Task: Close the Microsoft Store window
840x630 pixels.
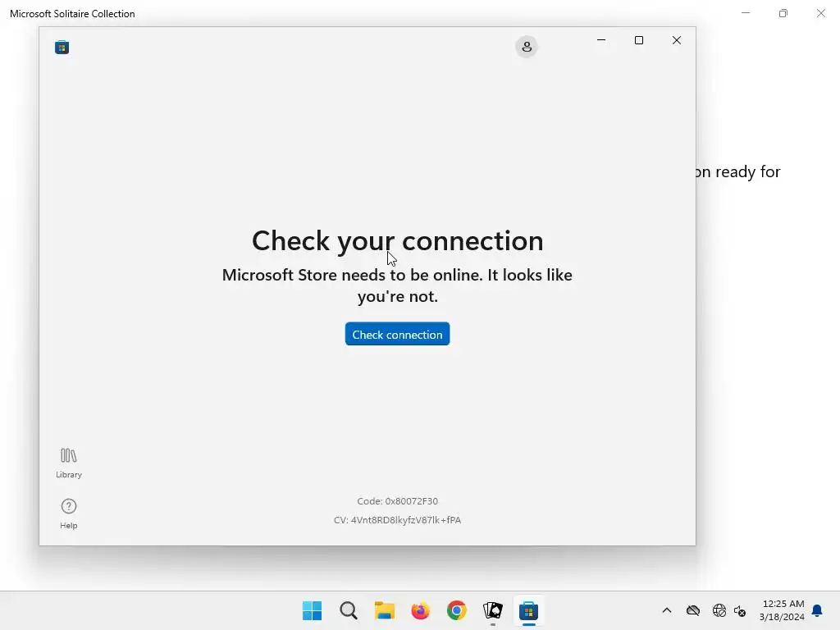Action: [x=677, y=40]
